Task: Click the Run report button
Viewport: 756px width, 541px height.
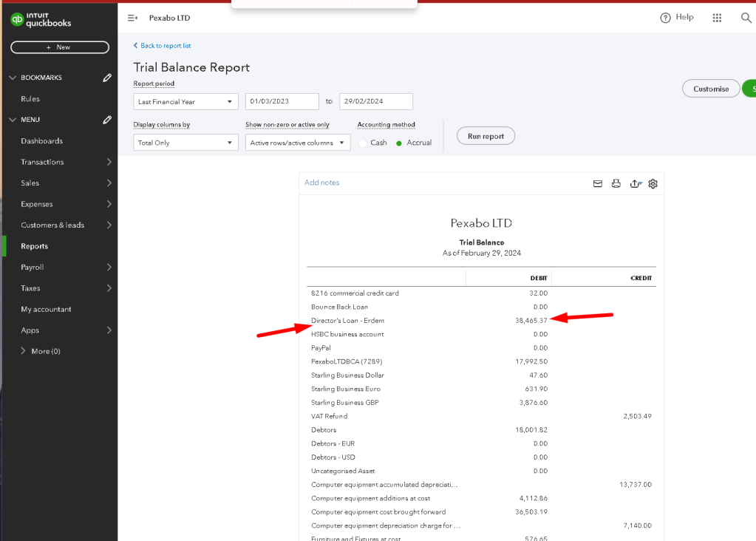Action: pyautogui.click(x=486, y=136)
